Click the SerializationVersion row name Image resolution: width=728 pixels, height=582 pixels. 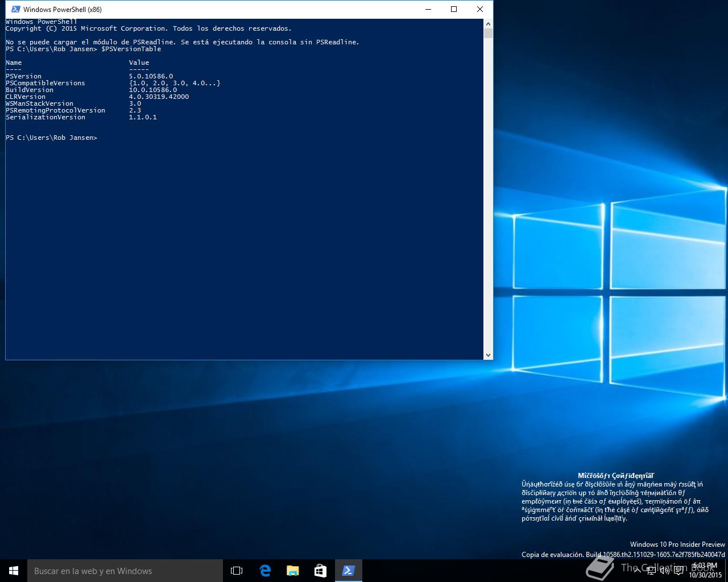45,117
